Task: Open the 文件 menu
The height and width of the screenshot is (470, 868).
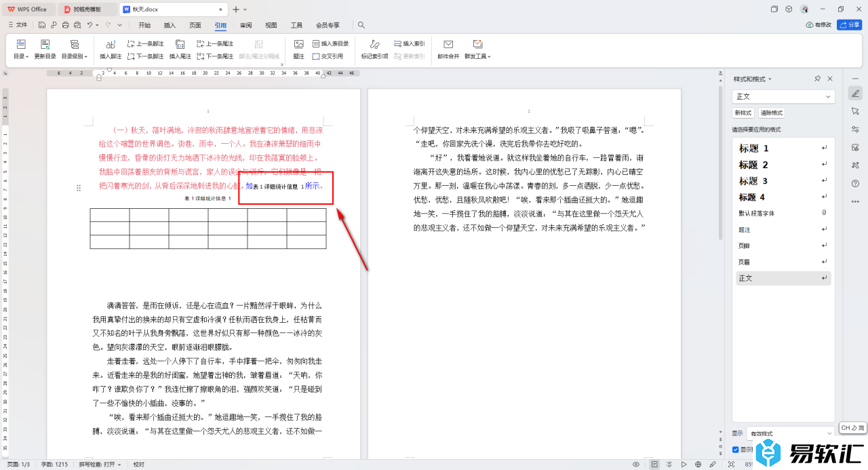Action: pyautogui.click(x=18, y=25)
